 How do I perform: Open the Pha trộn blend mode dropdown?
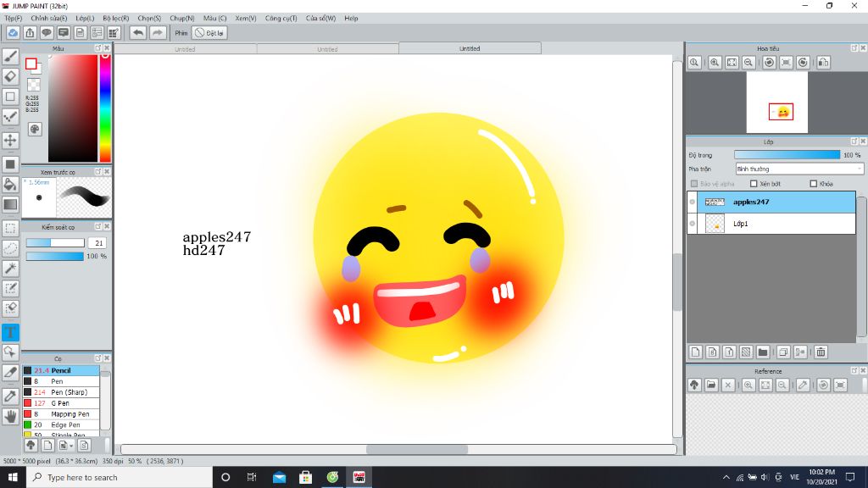tap(799, 169)
